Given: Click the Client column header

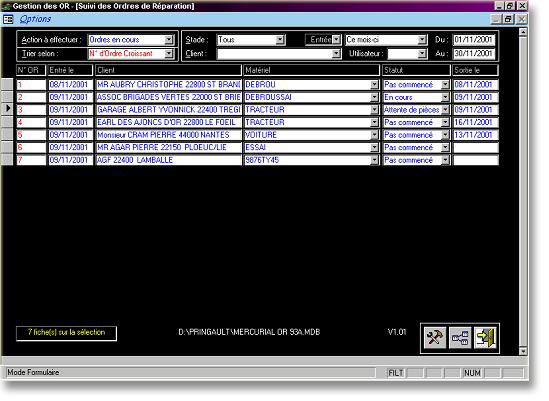Looking at the screenshot, I should [168, 70].
